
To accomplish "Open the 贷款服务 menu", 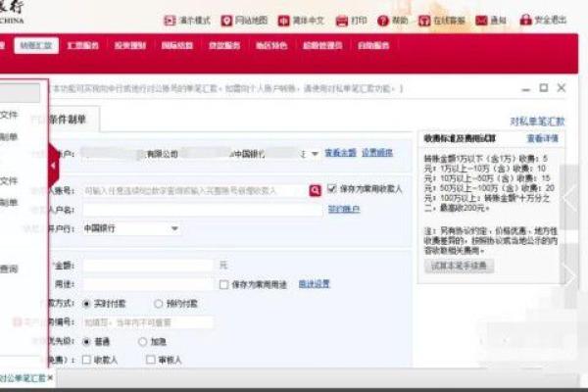I will pos(224,45).
